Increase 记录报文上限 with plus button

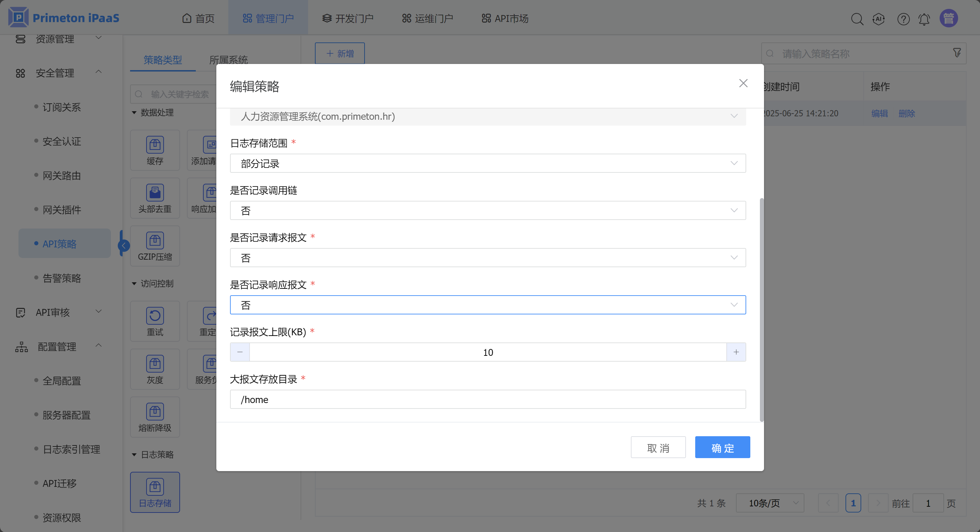pyautogui.click(x=736, y=352)
